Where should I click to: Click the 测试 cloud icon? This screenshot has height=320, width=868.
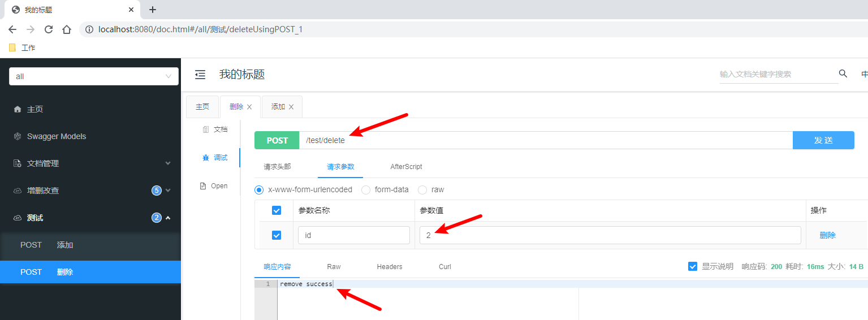[x=17, y=218]
